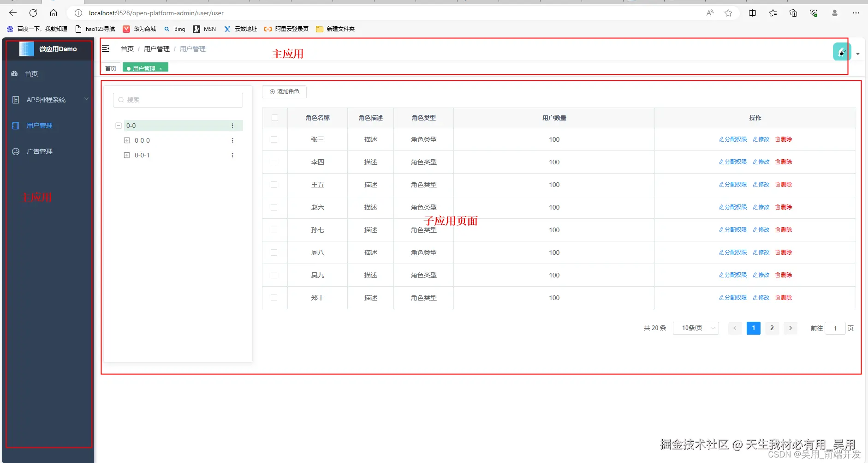The width and height of the screenshot is (868, 463).
Task: Reload the page with the refresh icon
Action: [x=33, y=13]
